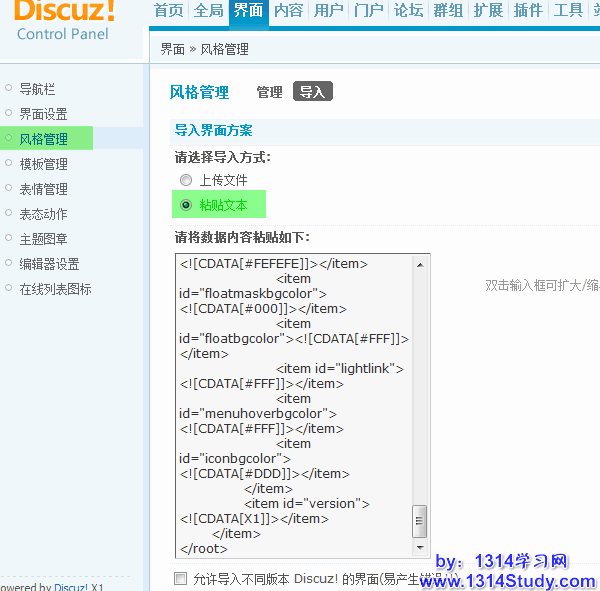Click the Discuz! Control Panel logo
This screenshot has height=591, width=600.
pyautogui.click(x=65, y=20)
